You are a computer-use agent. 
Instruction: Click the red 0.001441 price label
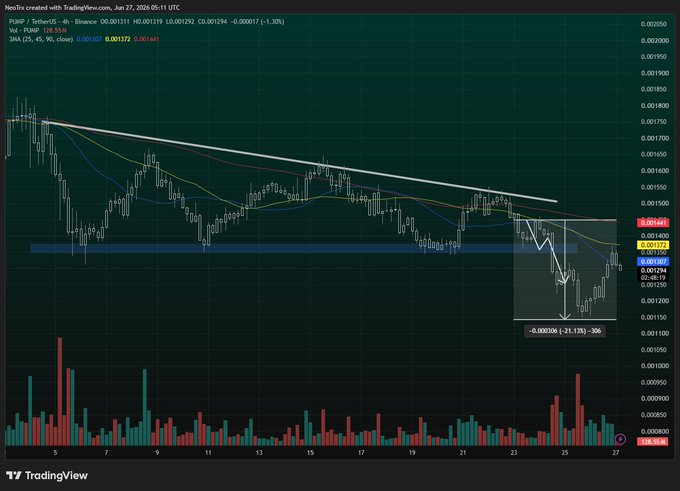[x=652, y=223]
